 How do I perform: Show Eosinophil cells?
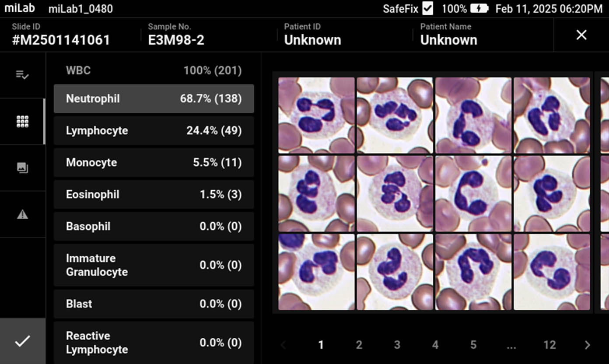(154, 195)
